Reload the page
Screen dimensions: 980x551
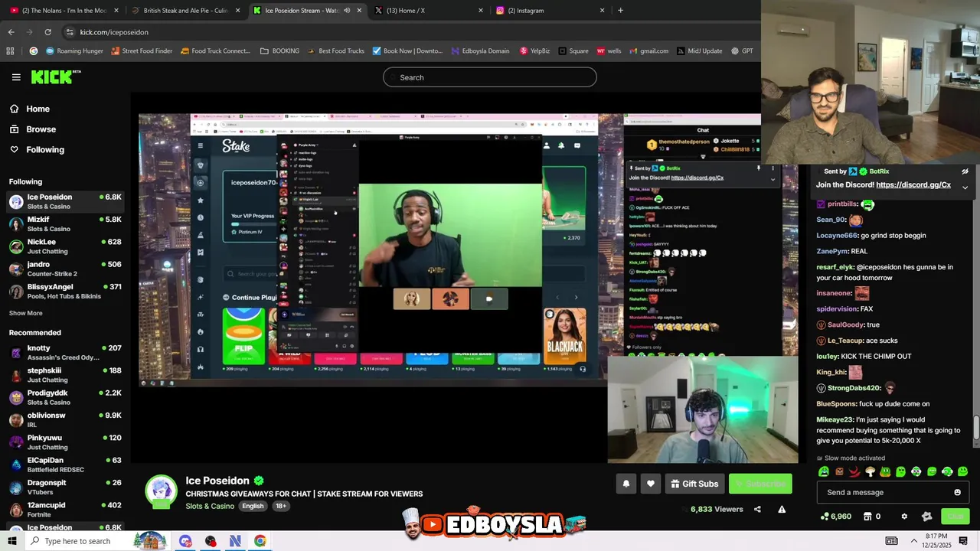coord(47,32)
